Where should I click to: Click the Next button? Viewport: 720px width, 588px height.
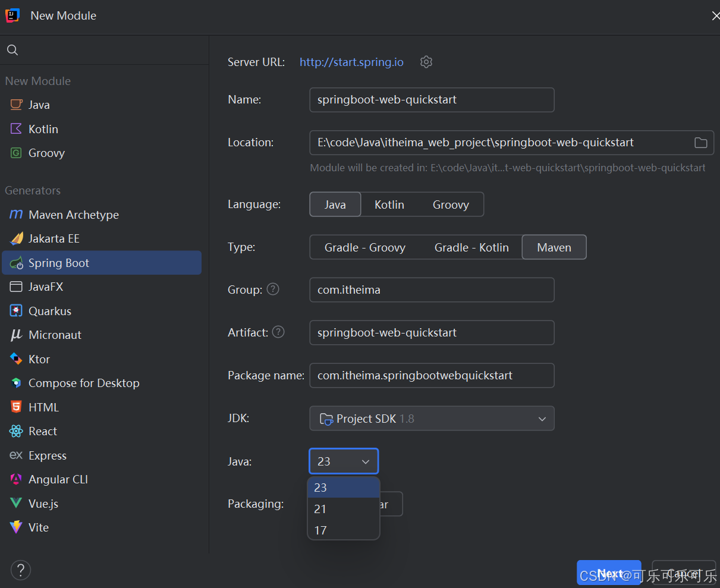pos(609,573)
